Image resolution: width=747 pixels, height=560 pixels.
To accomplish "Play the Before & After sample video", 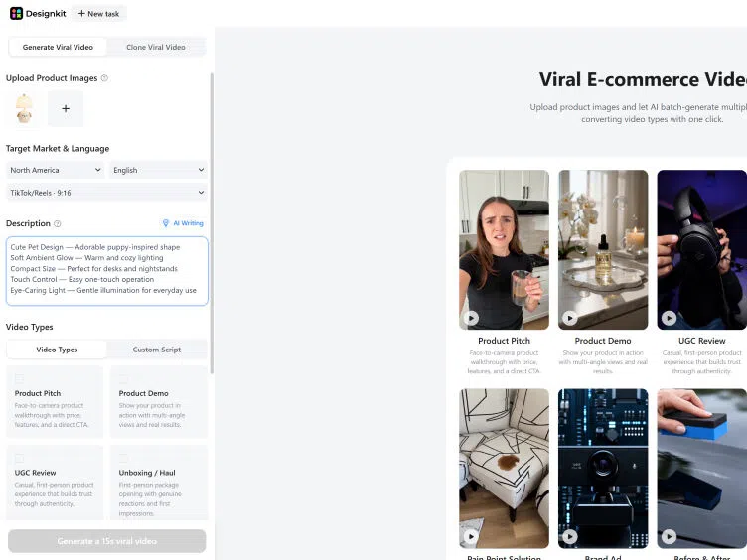I will coord(669,536).
